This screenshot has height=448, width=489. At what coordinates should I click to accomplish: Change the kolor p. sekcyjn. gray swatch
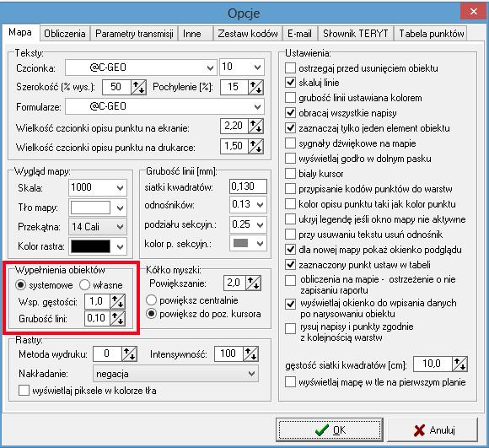pos(248,243)
